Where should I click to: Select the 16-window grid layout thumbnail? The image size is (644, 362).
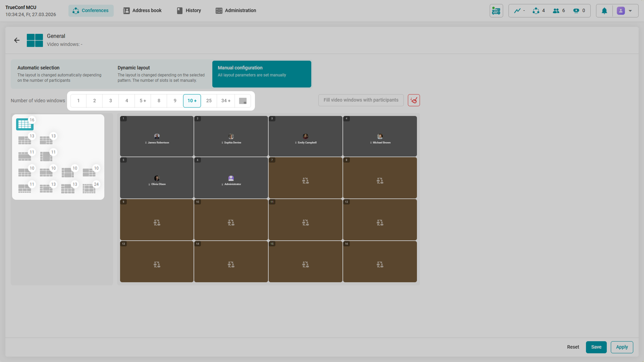24,124
